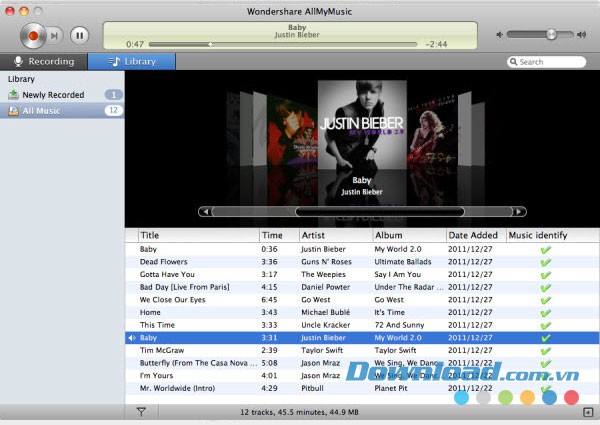
Task: Click the panel toggle icon in status bar
Action: click(x=588, y=412)
